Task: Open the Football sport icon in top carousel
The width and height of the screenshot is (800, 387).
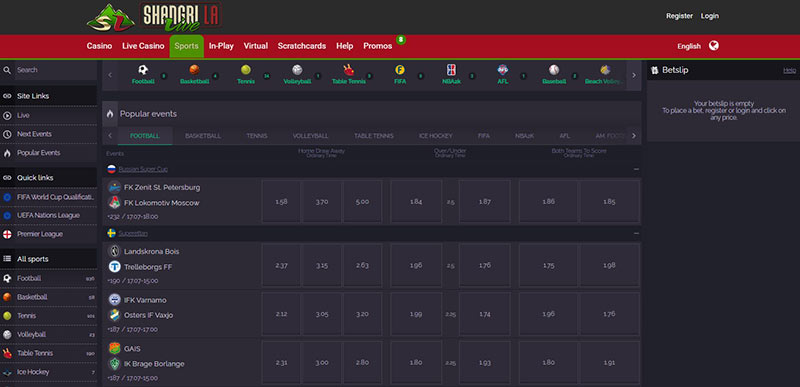Action: [143, 70]
